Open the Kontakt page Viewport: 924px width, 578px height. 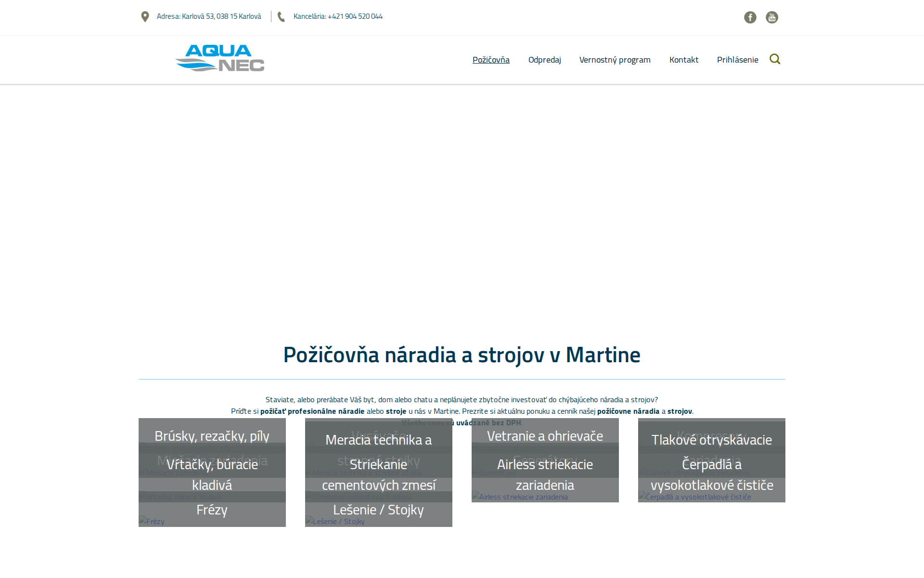click(684, 60)
